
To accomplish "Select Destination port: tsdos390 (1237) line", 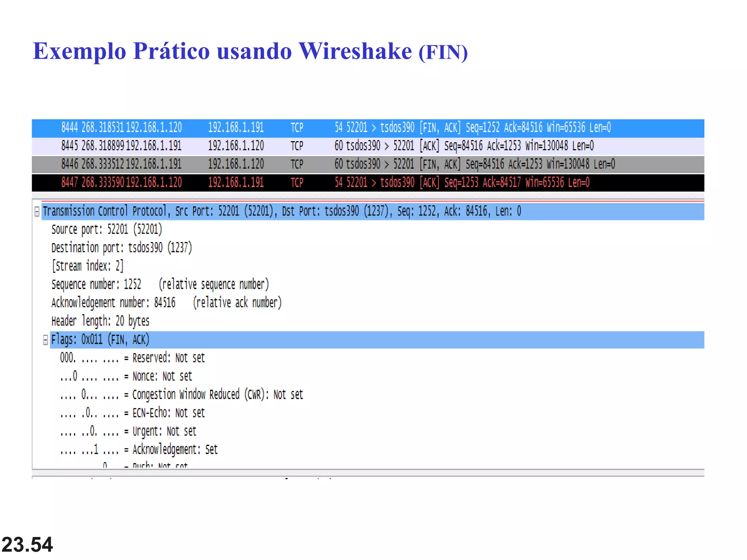I will pos(121,248).
